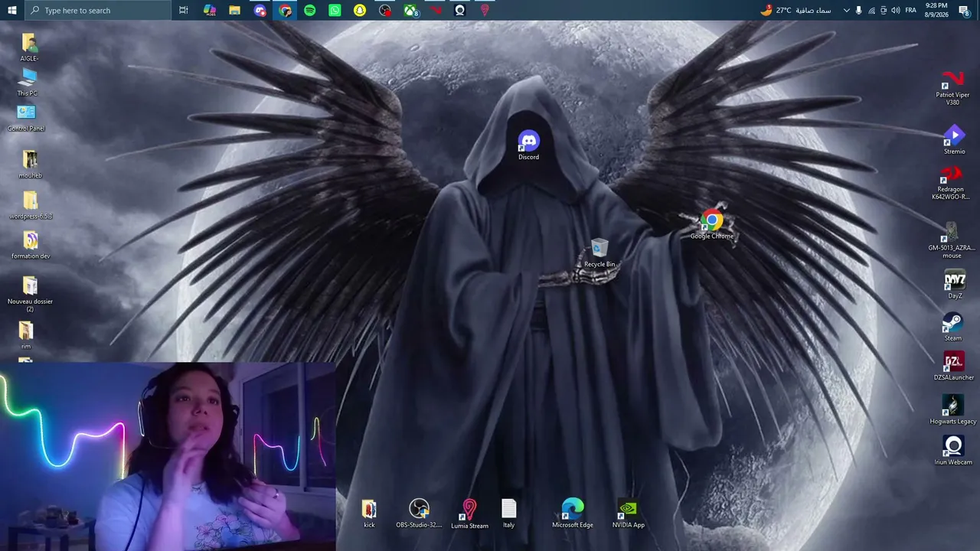Viewport: 980px width, 551px height.
Task: Click the taskbar search box
Action: coord(97,10)
